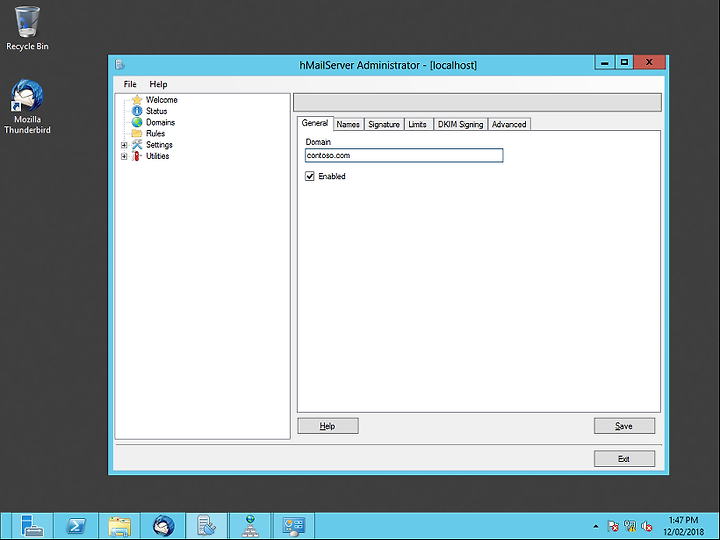Click muted speaker tray icon
The width and height of the screenshot is (720, 540).
(647, 526)
